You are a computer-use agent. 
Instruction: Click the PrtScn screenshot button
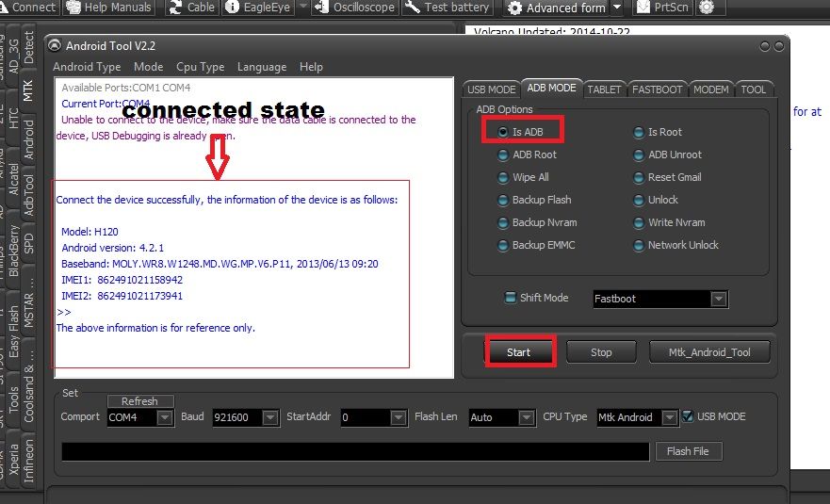tap(662, 8)
